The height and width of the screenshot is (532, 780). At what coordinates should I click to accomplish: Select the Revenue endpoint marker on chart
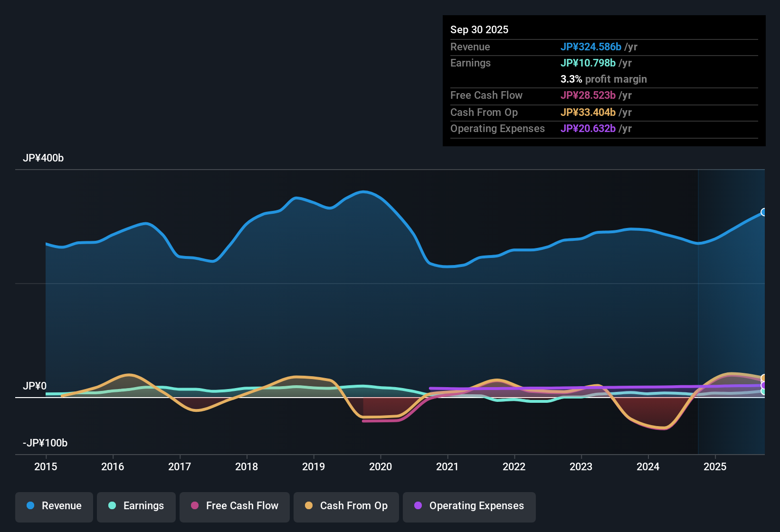tap(764, 212)
